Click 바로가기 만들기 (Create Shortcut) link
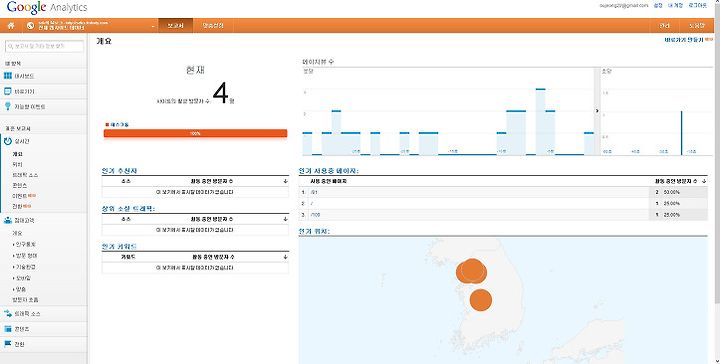Image resolution: width=720 pixels, height=364 pixels. [x=685, y=40]
